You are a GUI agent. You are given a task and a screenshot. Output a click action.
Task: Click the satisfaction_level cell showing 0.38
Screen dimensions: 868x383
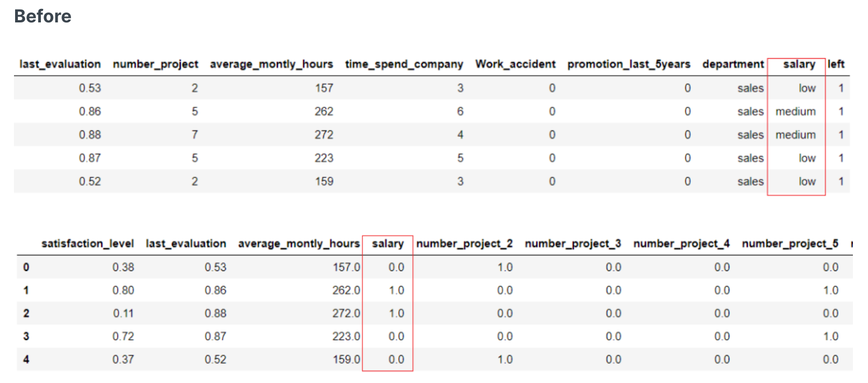point(123,267)
